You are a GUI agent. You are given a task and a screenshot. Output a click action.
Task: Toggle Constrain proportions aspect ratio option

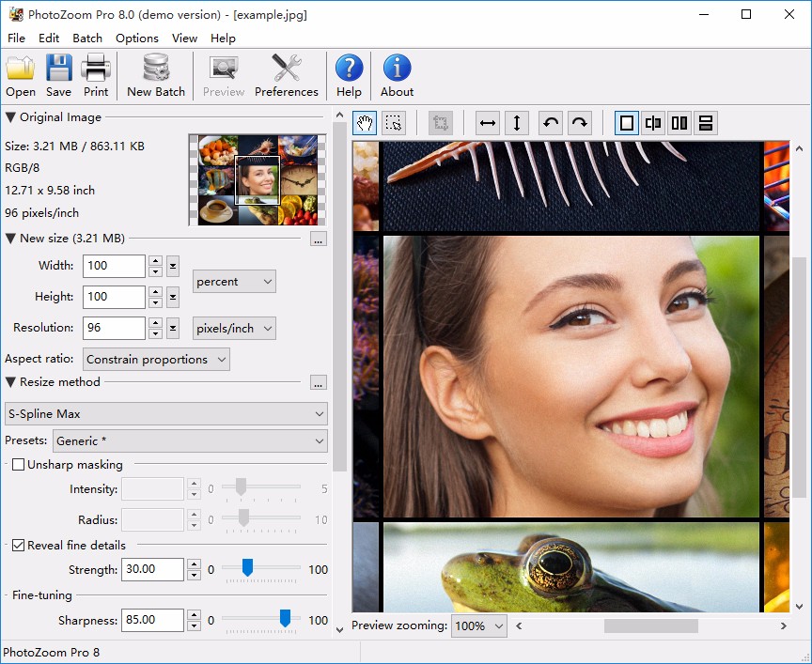tap(156, 359)
